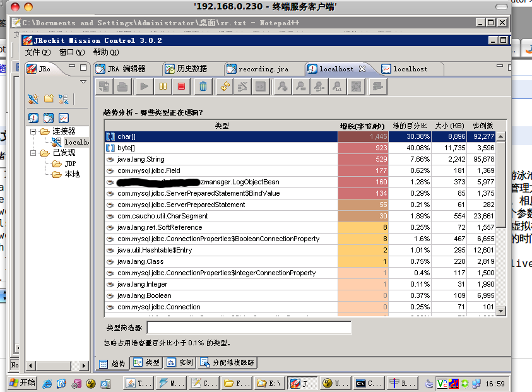
Task: Collapse the 连接器 tree node
Action: (33, 131)
